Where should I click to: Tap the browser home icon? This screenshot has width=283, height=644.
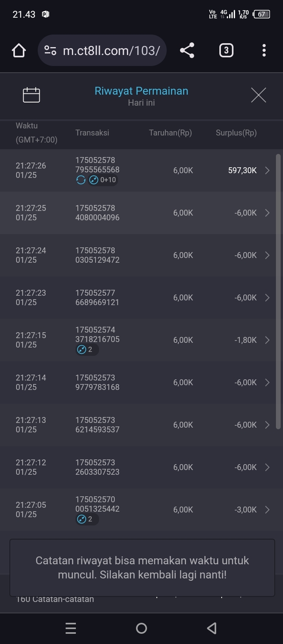(18, 50)
